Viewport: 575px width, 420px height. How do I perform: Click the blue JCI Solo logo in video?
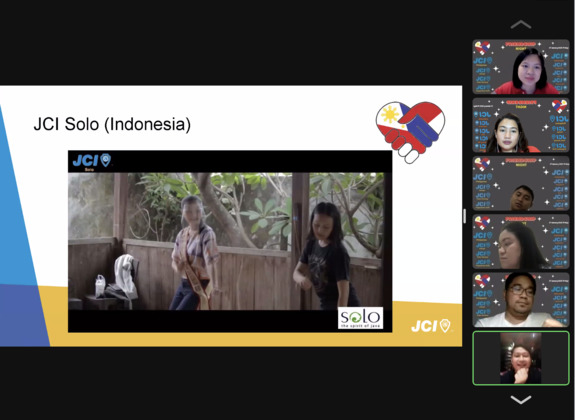point(92,161)
